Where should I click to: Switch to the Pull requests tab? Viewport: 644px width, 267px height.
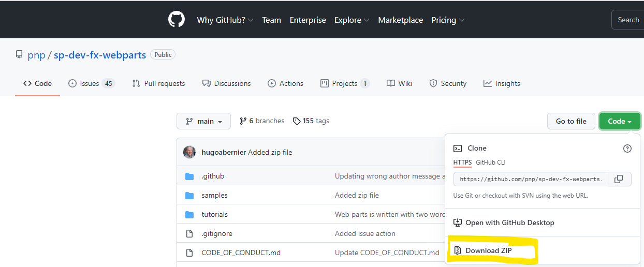click(x=158, y=83)
